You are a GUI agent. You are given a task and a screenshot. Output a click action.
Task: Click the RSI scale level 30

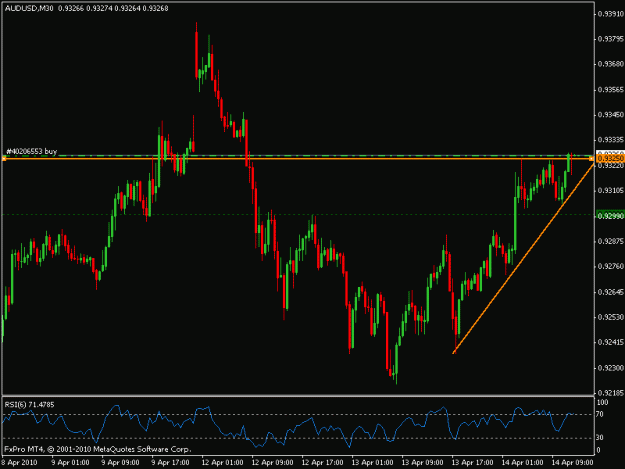click(600, 438)
